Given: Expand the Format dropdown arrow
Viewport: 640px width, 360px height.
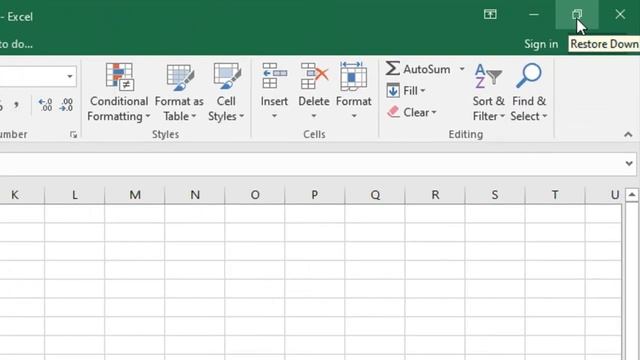Looking at the screenshot, I should pyautogui.click(x=354, y=116).
